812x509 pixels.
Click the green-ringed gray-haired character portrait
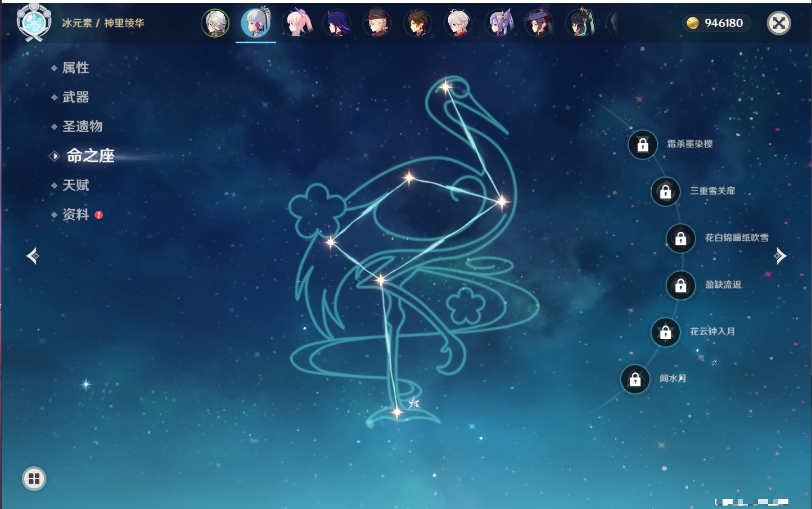(215, 23)
